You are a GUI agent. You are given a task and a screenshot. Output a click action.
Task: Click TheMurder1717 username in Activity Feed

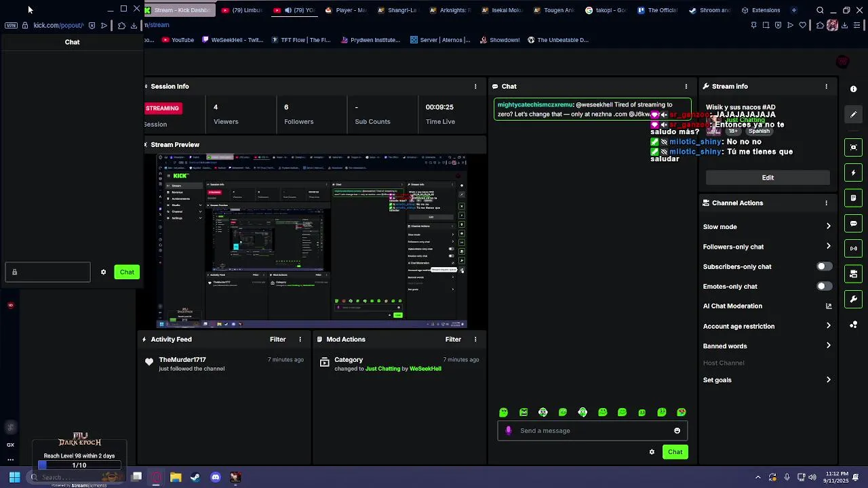pyautogui.click(x=182, y=360)
